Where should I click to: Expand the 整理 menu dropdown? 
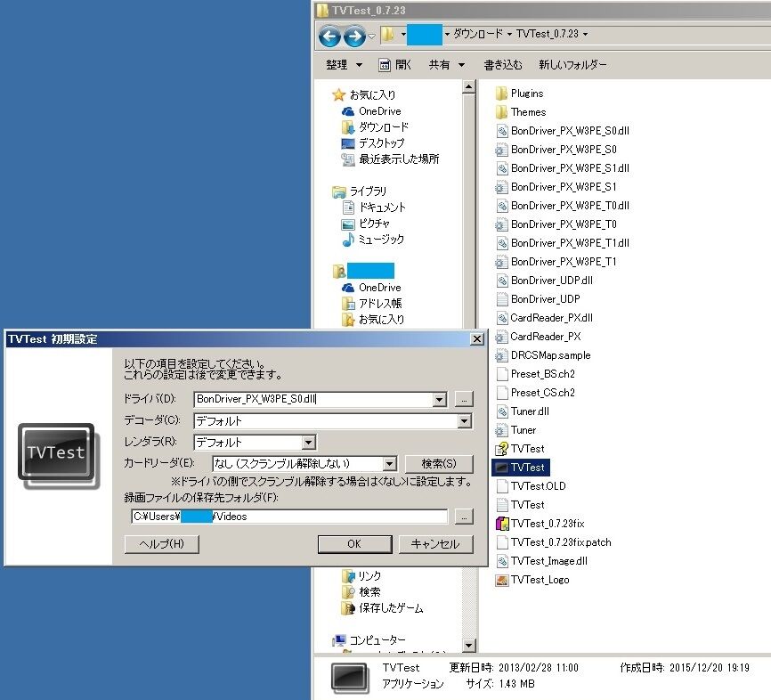[359, 65]
